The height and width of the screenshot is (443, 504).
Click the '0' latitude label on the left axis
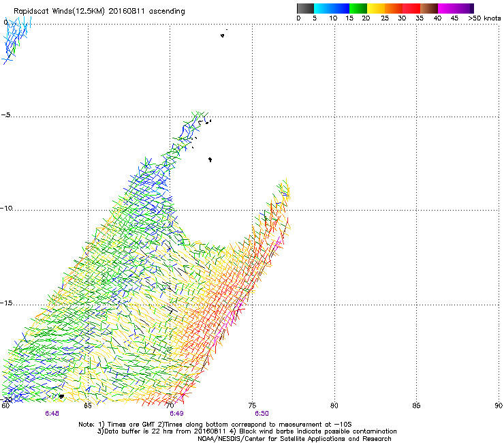(x=5, y=22)
